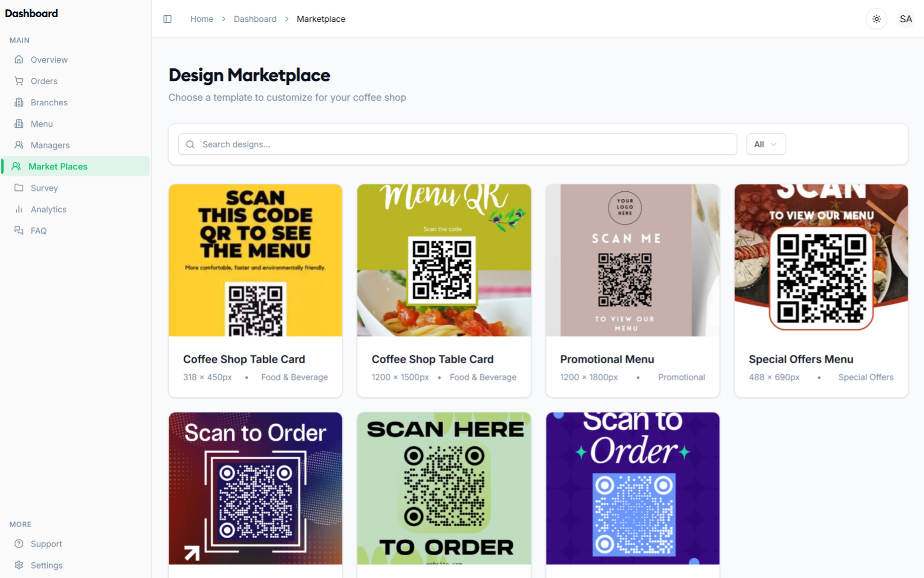The image size is (924, 578).
Task: Click the Branches building icon
Action: (19, 102)
